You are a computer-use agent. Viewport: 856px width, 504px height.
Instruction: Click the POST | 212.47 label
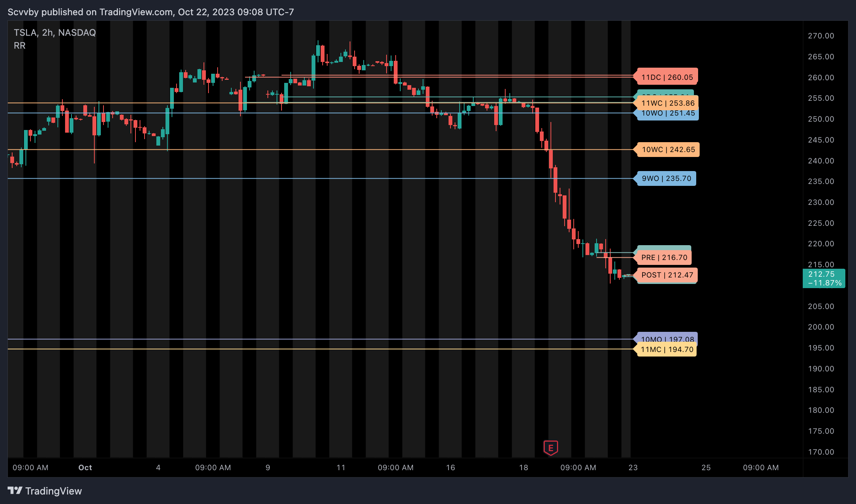(x=665, y=275)
